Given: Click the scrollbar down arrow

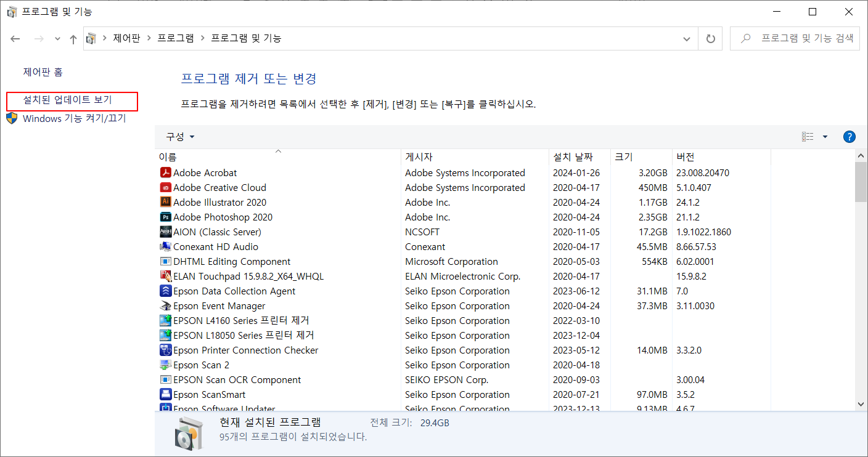Looking at the screenshot, I should 861,404.
